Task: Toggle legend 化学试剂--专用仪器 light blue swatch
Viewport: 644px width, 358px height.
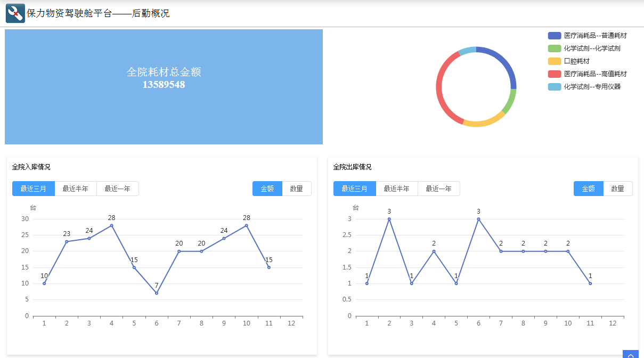Action: [x=555, y=87]
